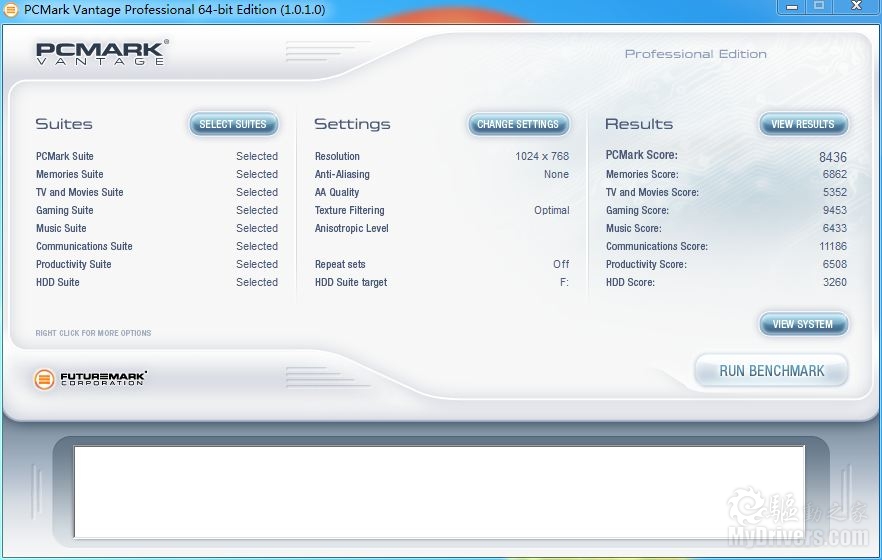Screen dimensions: 882x560
Task: Click the Settings section heading
Action: pyautogui.click(x=352, y=124)
